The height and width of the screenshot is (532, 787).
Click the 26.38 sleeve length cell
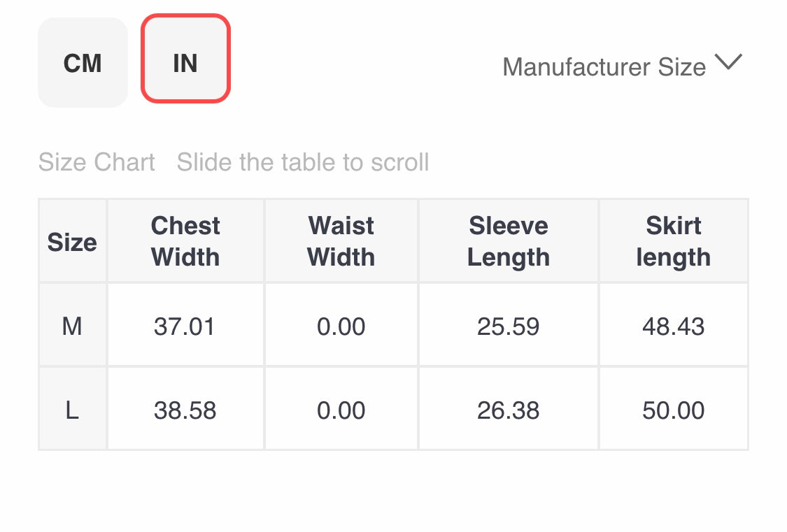509,410
